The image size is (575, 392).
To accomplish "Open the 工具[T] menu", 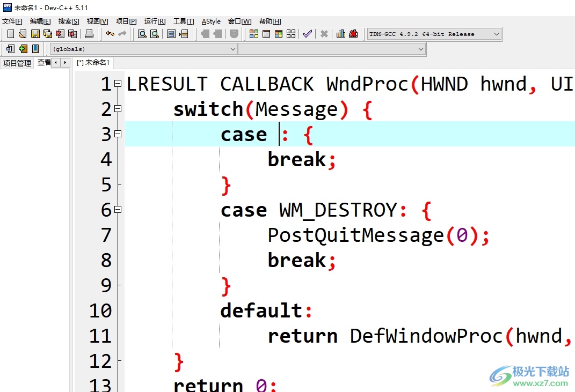I will coord(184,21).
